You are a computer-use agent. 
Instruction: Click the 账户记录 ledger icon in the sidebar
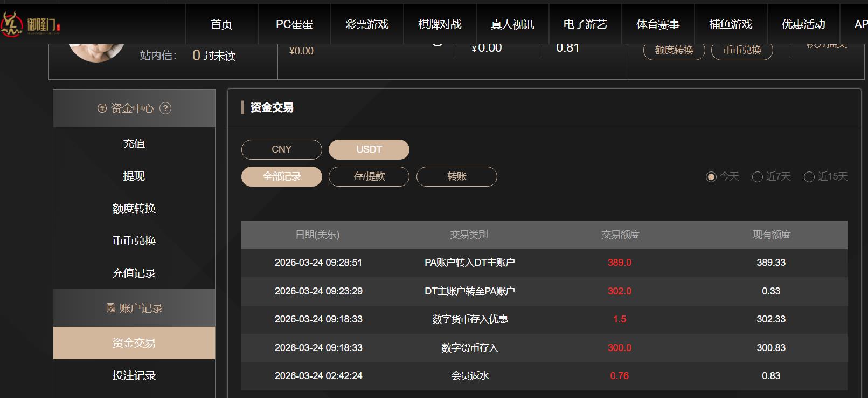coord(109,308)
